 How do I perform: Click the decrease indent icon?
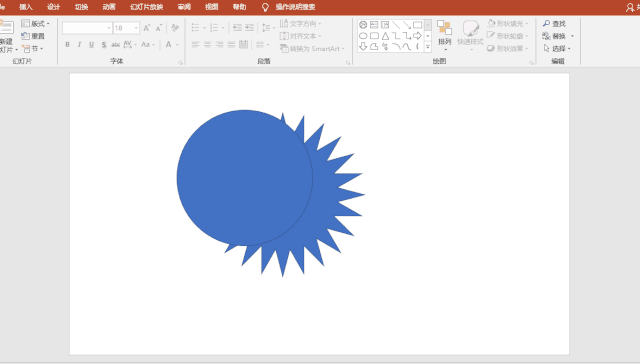click(x=237, y=28)
